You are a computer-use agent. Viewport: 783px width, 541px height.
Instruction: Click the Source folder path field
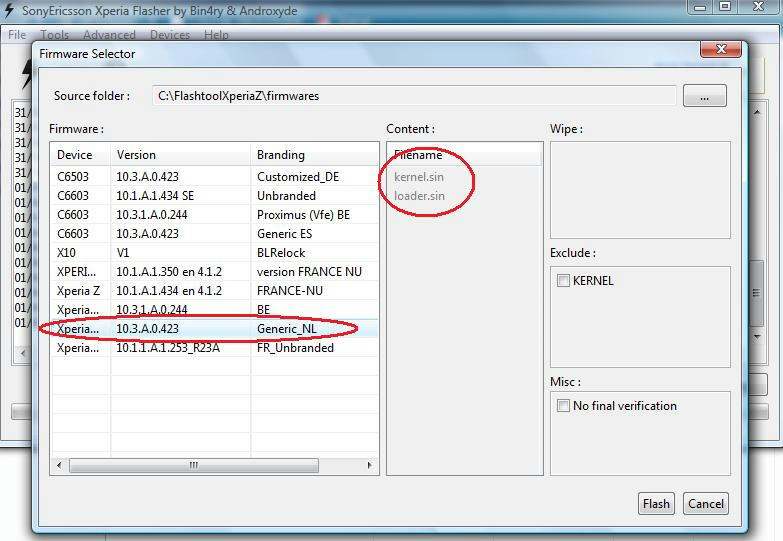pos(414,95)
